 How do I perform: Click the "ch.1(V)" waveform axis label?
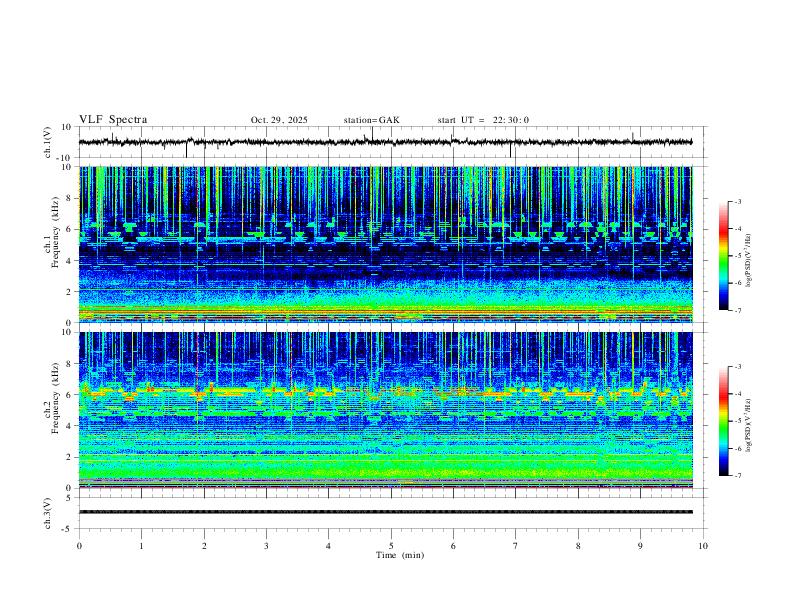[x=48, y=142]
